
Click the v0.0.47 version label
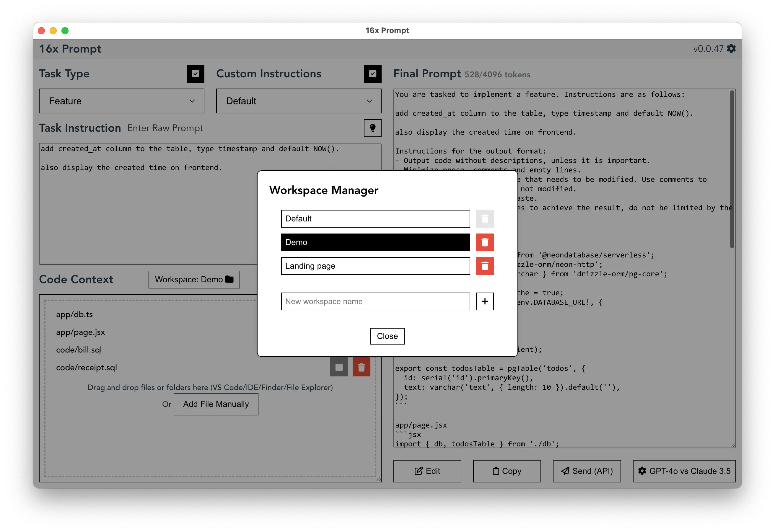pyautogui.click(x=708, y=49)
